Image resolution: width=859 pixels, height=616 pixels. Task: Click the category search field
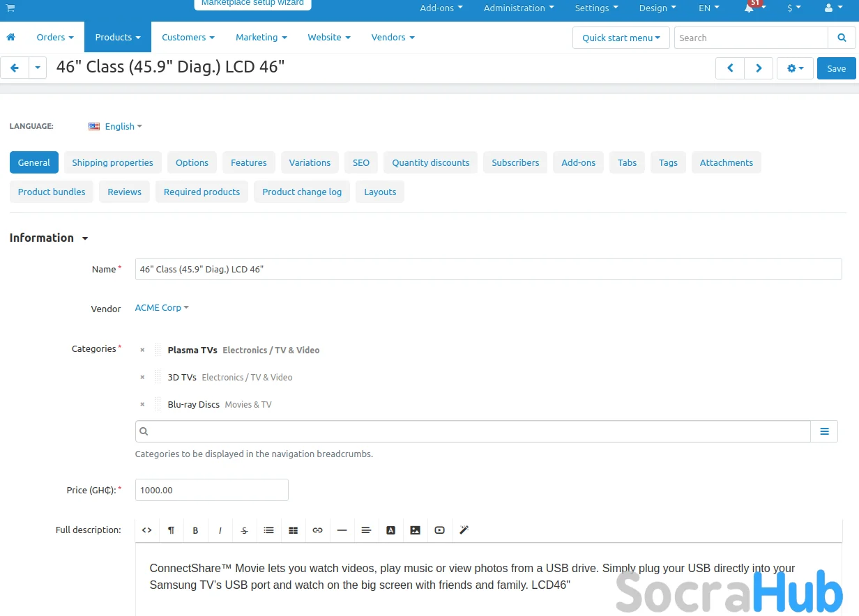pyautogui.click(x=473, y=431)
